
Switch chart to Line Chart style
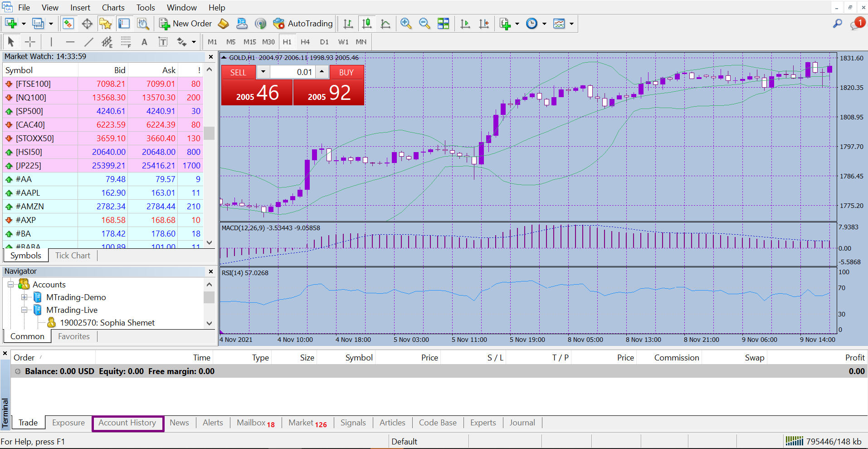click(x=385, y=24)
